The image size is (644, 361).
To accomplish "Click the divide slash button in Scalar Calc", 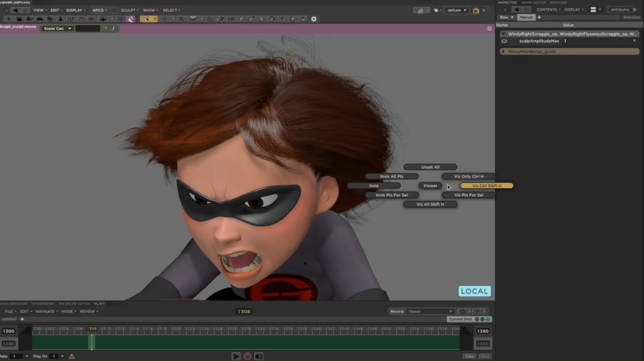I will point(113,29).
